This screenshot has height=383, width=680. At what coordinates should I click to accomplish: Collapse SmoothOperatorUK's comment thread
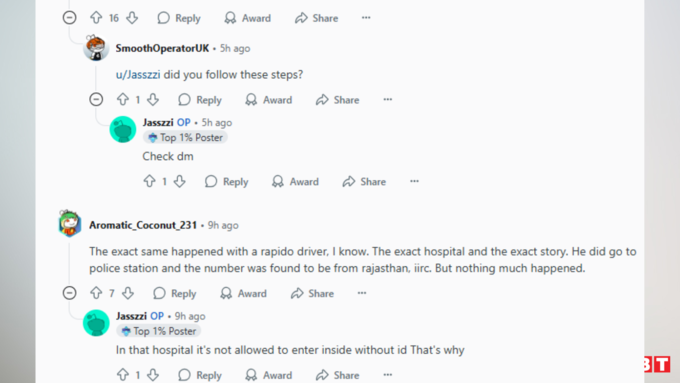pos(96,100)
